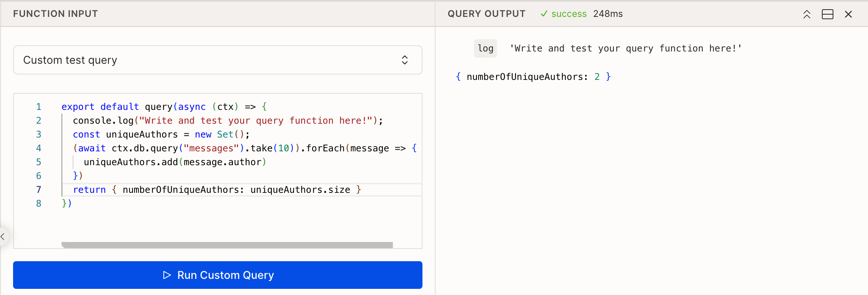Click the QUERY OUTPUT heading
Screen dimensions: 868x295
coord(486,14)
